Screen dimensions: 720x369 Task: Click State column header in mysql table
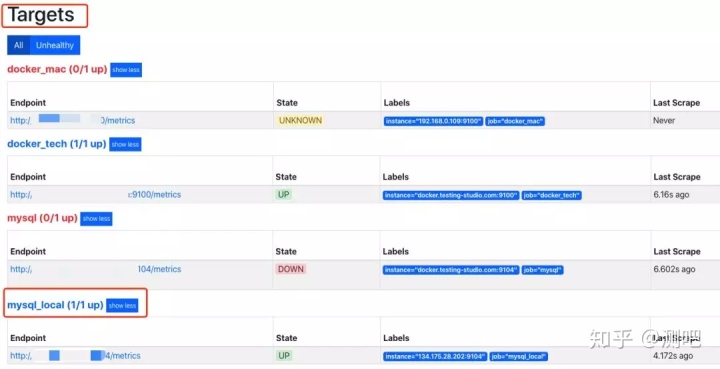286,252
